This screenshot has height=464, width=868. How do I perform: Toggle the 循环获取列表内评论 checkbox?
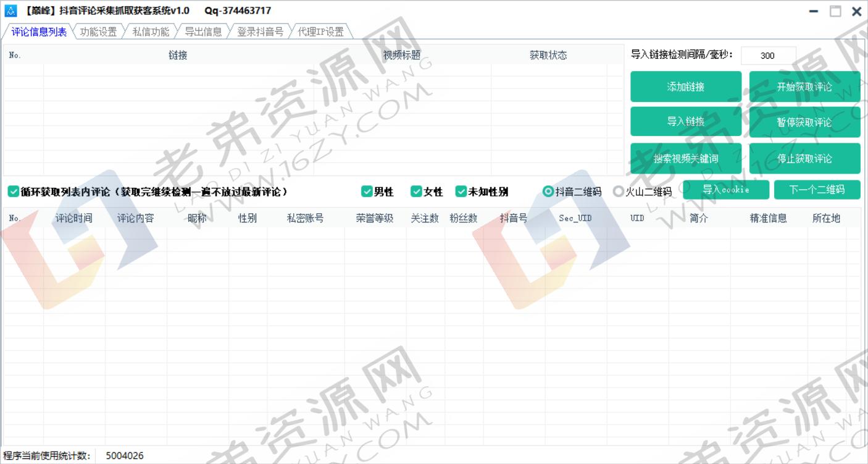pyautogui.click(x=13, y=192)
